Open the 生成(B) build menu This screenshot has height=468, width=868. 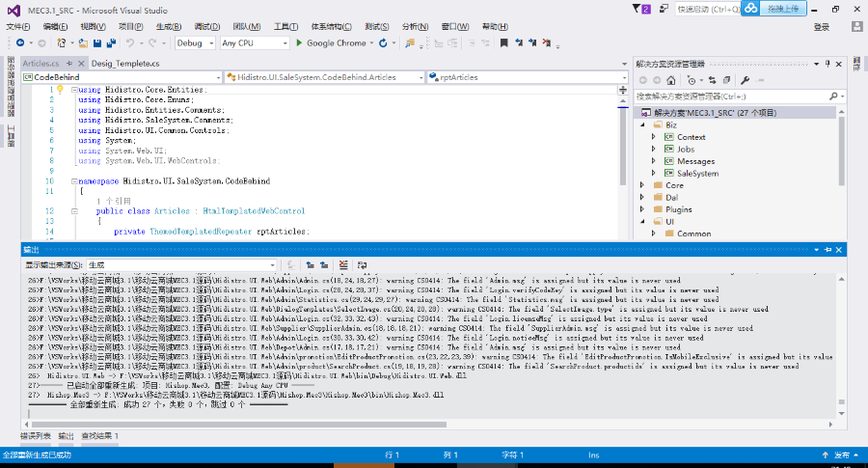tap(169, 27)
